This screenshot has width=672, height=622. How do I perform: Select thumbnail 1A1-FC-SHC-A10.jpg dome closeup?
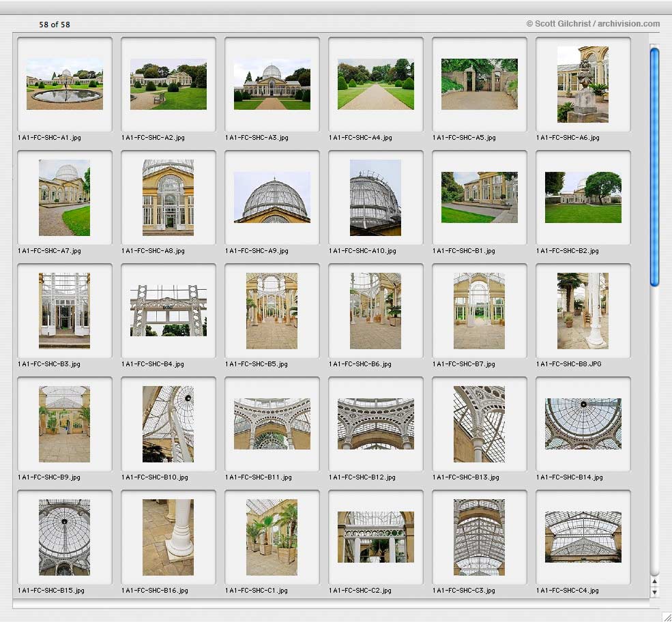click(x=375, y=198)
